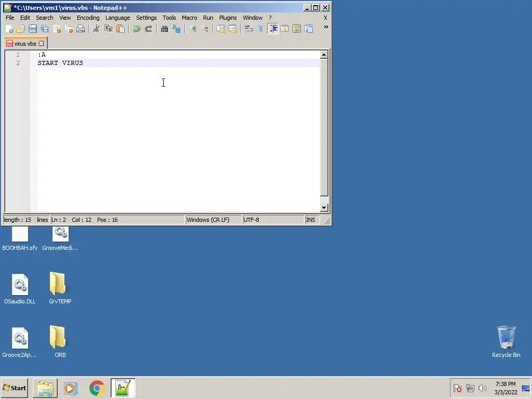Click the Zoom In toolbar icon

pyautogui.click(x=193, y=29)
